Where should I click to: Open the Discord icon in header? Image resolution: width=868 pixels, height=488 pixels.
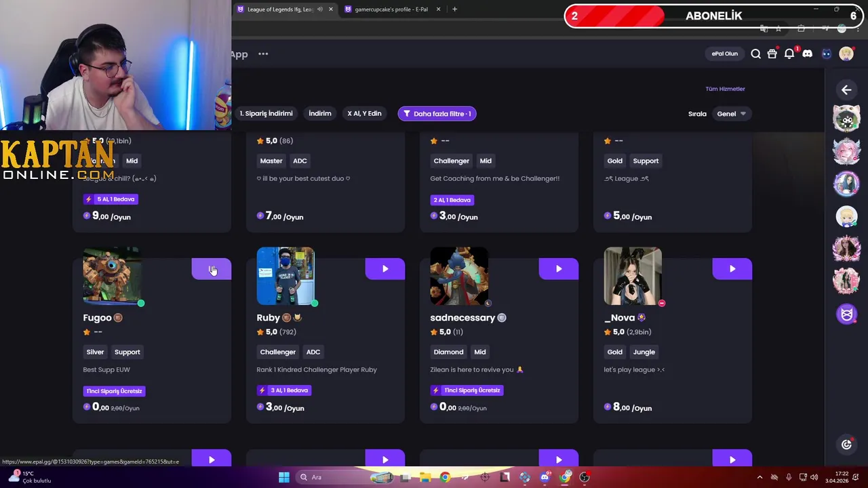click(x=807, y=54)
